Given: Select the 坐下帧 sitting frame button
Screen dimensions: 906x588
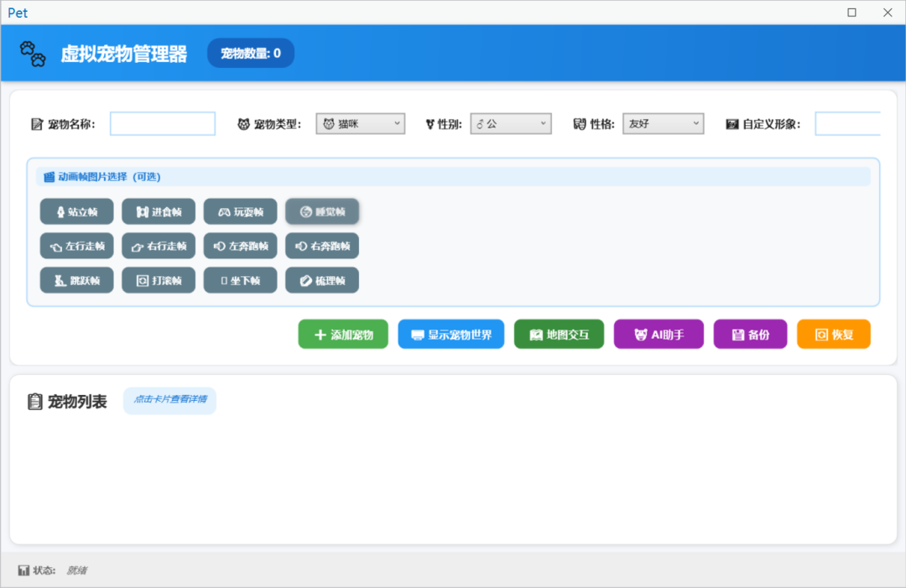Looking at the screenshot, I should [x=240, y=280].
